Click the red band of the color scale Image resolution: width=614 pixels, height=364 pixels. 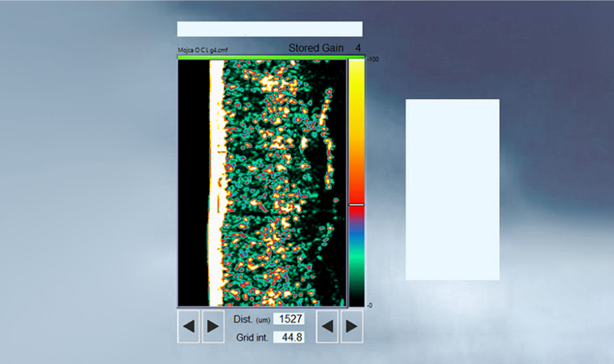(x=356, y=192)
